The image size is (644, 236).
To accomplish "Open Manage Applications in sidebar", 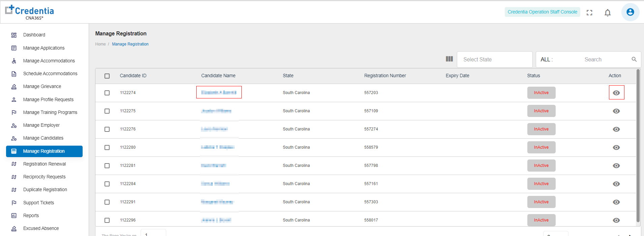I will 44,48.
